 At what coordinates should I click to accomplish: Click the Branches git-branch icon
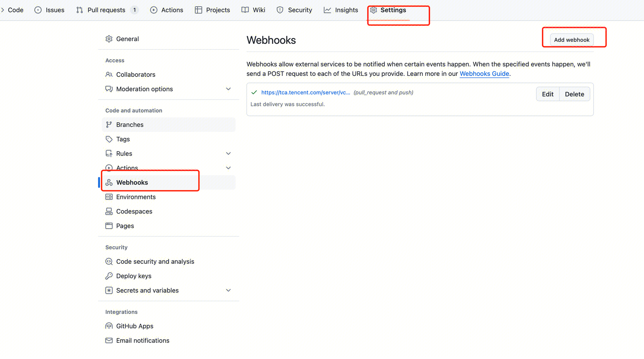coord(109,124)
